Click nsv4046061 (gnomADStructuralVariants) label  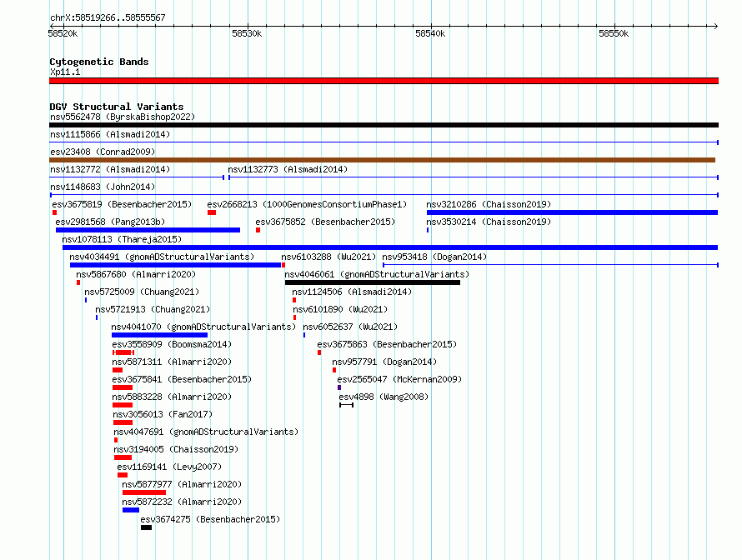point(377,274)
